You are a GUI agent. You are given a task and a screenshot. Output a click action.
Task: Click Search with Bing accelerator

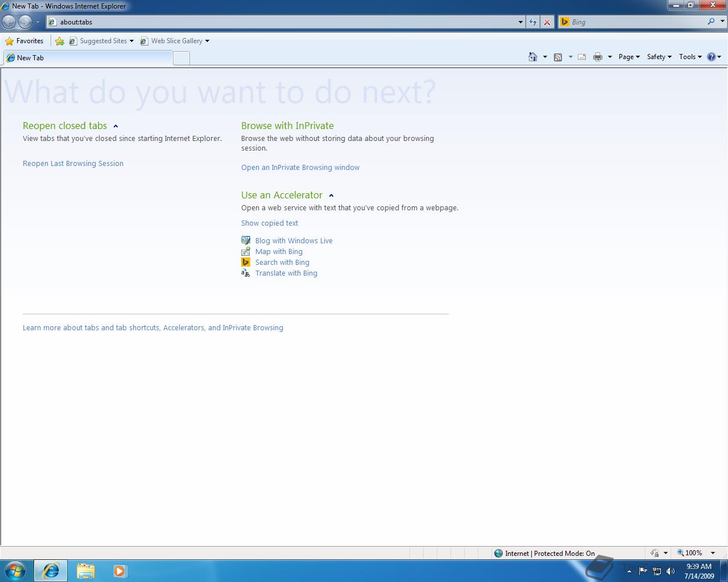click(282, 263)
